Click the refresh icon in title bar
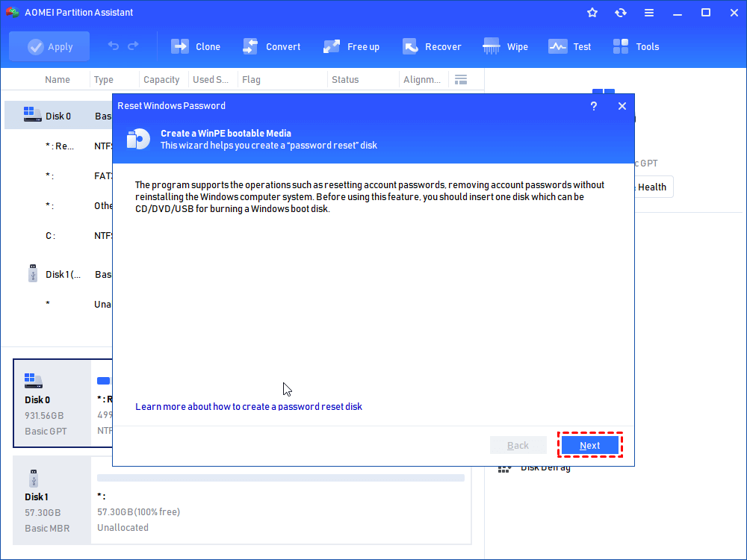The image size is (747, 560). (621, 13)
